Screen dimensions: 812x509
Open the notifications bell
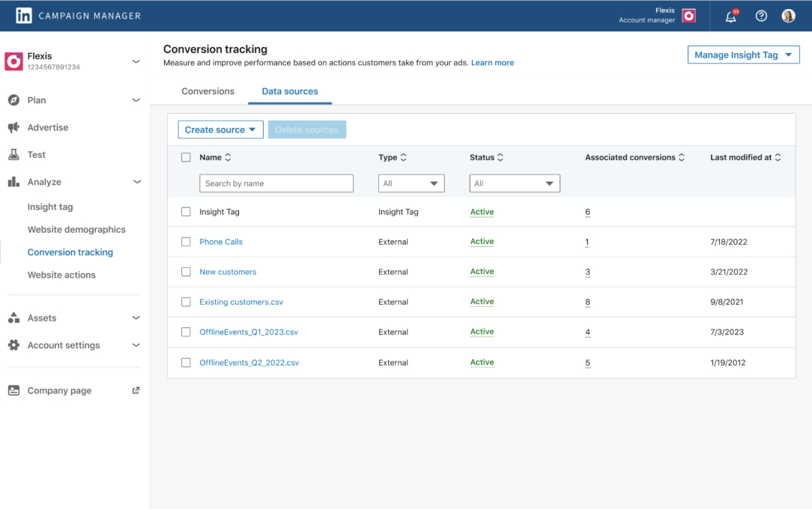pos(730,15)
